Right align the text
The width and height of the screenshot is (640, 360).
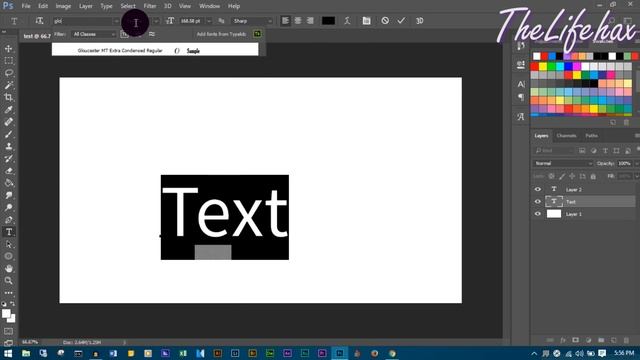point(310,21)
